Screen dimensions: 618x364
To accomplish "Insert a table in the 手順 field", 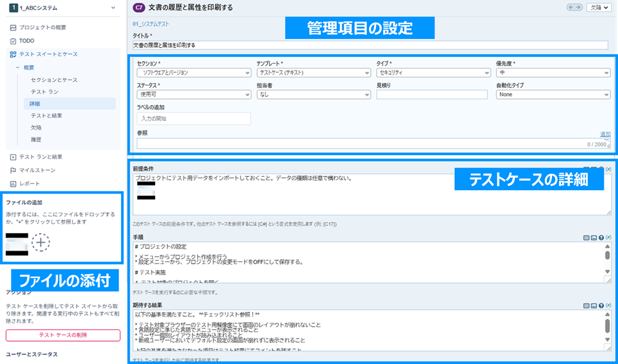I will pyautogui.click(x=586, y=237).
